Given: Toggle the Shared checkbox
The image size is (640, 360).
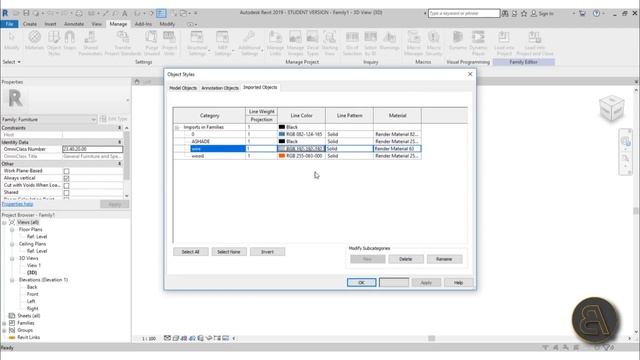Looking at the screenshot, I should coord(67,193).
